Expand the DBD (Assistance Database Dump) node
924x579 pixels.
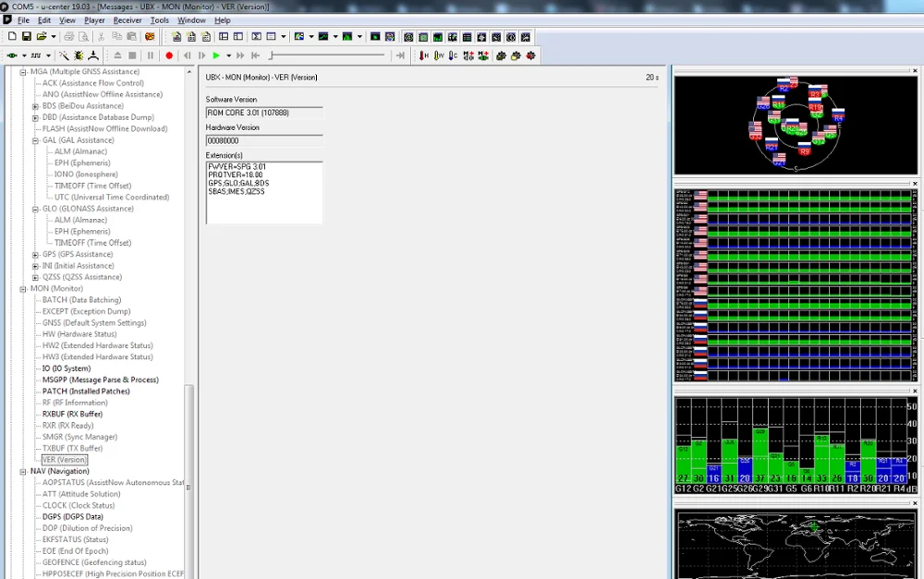click(x=35, y=118)
